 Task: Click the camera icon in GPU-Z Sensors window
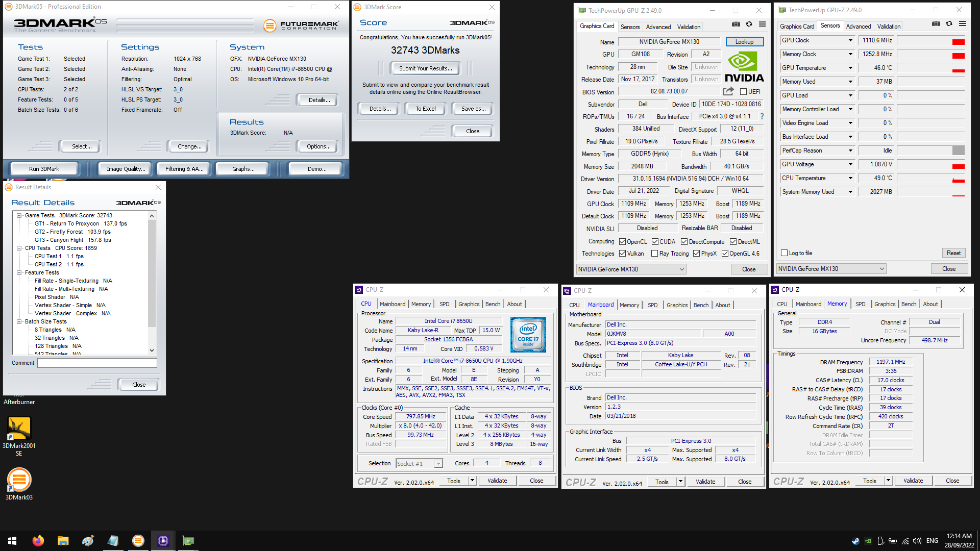[x=936, y=23]
